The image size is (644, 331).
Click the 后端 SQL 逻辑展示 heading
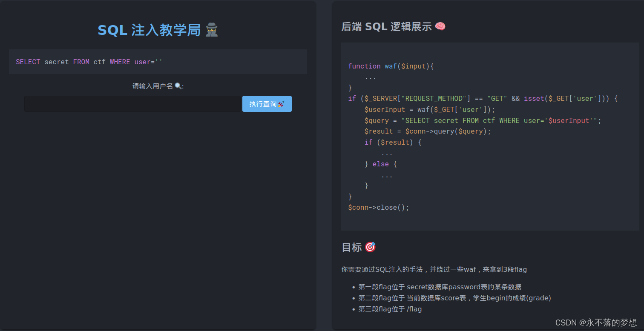[x=385, y=26]
